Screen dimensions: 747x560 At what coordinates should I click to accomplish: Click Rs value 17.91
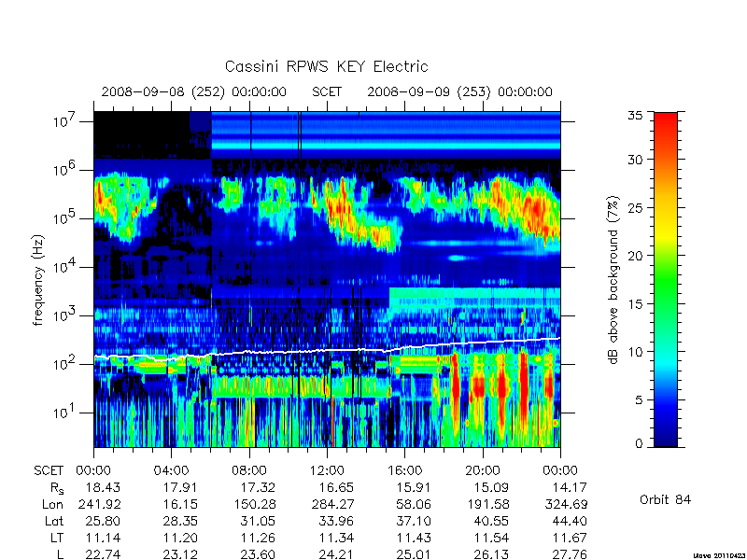(x=180, y=487)
